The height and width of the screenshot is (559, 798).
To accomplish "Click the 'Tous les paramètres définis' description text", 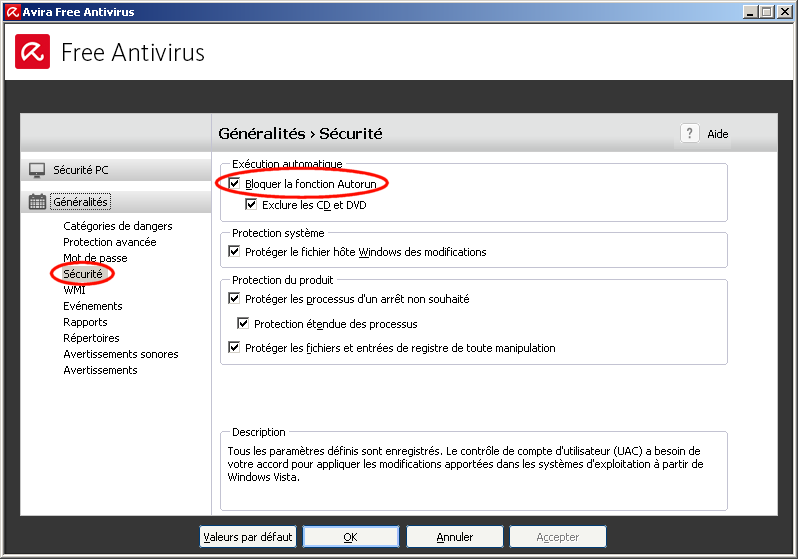I will coord(465,464).
